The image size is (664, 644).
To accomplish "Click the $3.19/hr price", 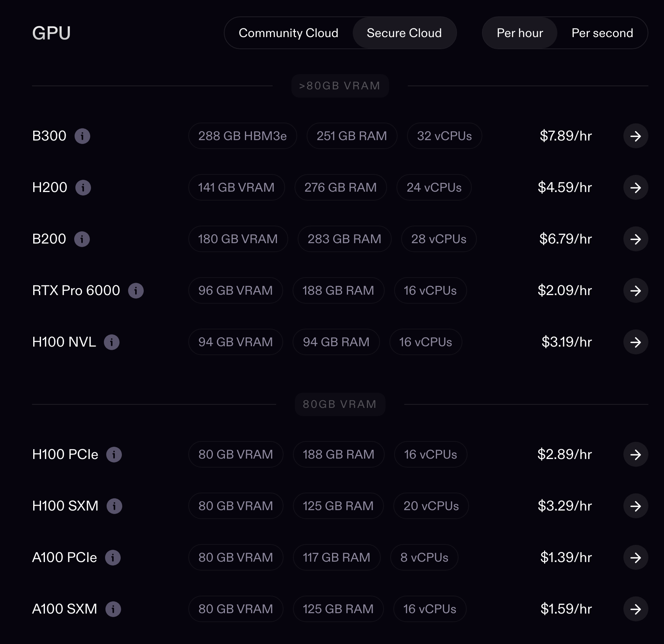I will [567, 342].
